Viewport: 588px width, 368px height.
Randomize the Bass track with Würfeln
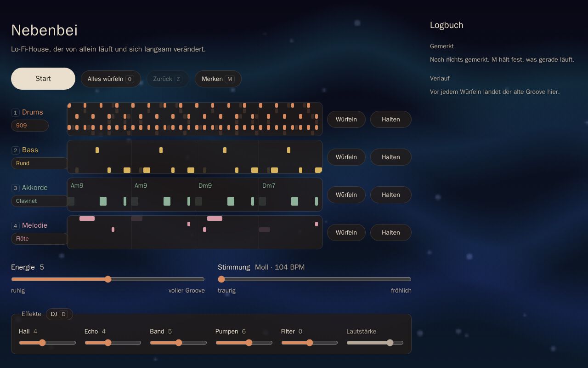[x=346, y=157]
